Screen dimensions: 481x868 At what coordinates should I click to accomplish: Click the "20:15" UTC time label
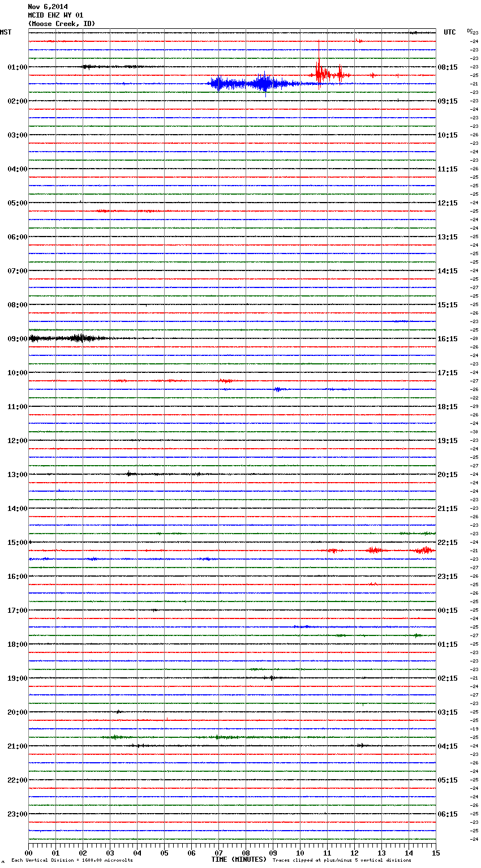[x=448, y=474]
